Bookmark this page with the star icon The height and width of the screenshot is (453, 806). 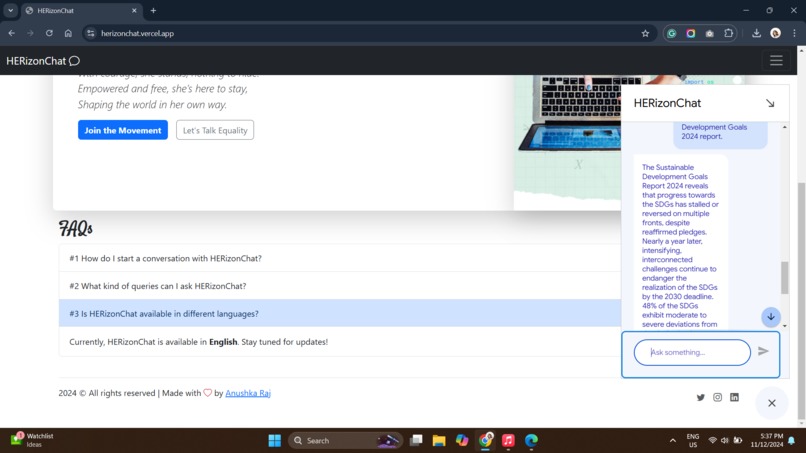[645, 33]
